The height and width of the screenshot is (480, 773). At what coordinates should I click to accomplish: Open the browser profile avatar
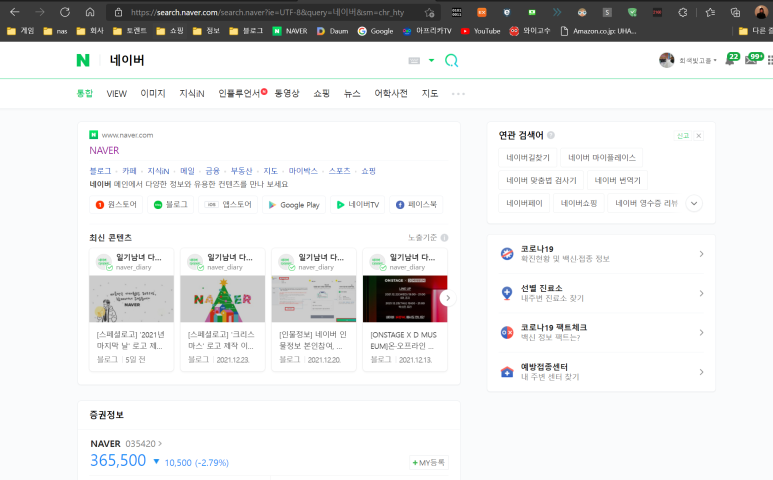[x=761, y=12]
